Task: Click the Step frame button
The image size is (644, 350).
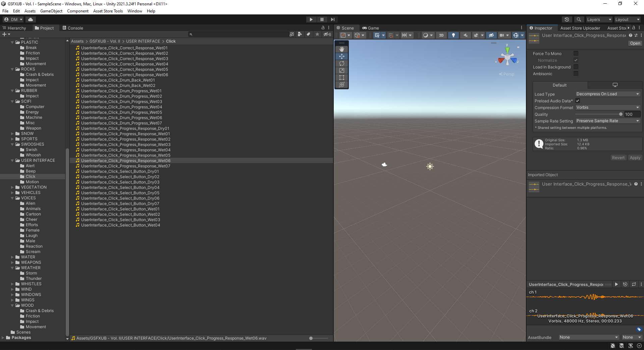Action: (332, 19)
